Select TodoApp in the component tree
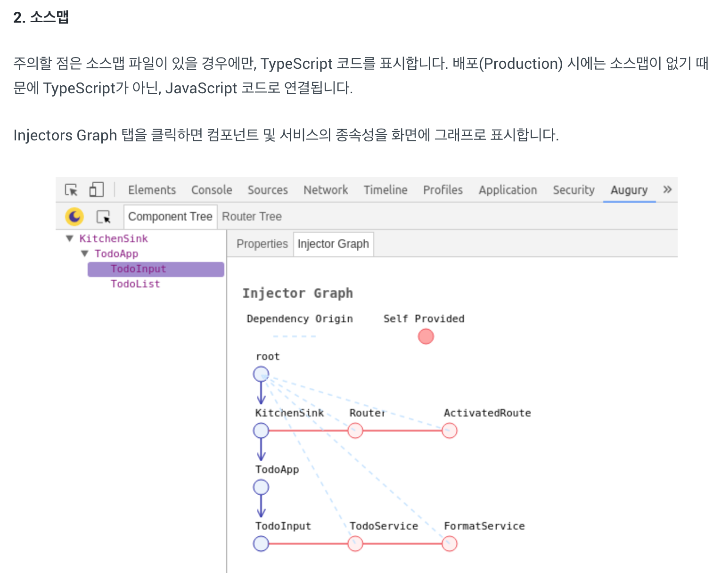721x588 pixels. click(116, 253)
